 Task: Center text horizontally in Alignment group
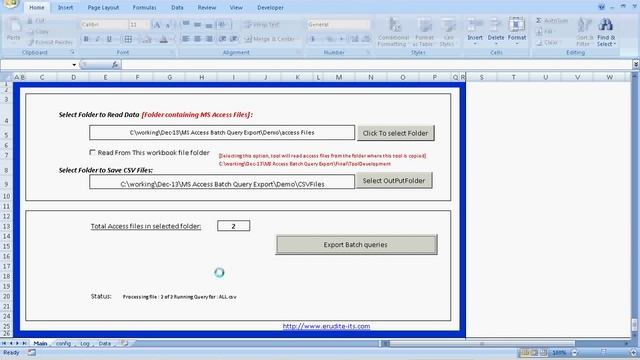198,39
